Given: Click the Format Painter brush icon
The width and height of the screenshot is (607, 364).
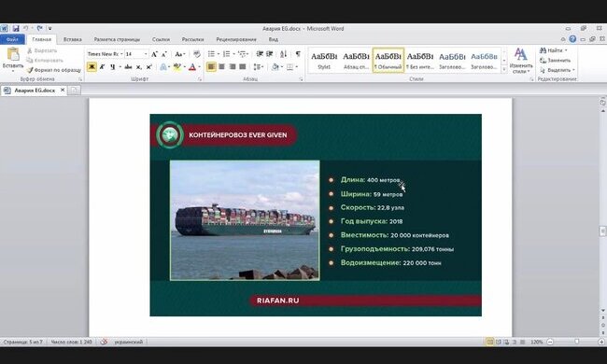Looking at the screenshot, I should 30,70.
